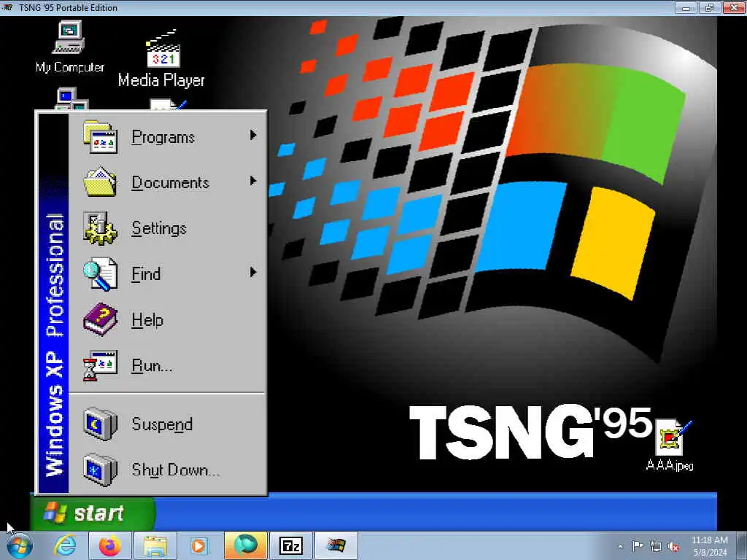
Task: Open Windows Explorer folder taskbar icon
Action: [x=155, y=545]
